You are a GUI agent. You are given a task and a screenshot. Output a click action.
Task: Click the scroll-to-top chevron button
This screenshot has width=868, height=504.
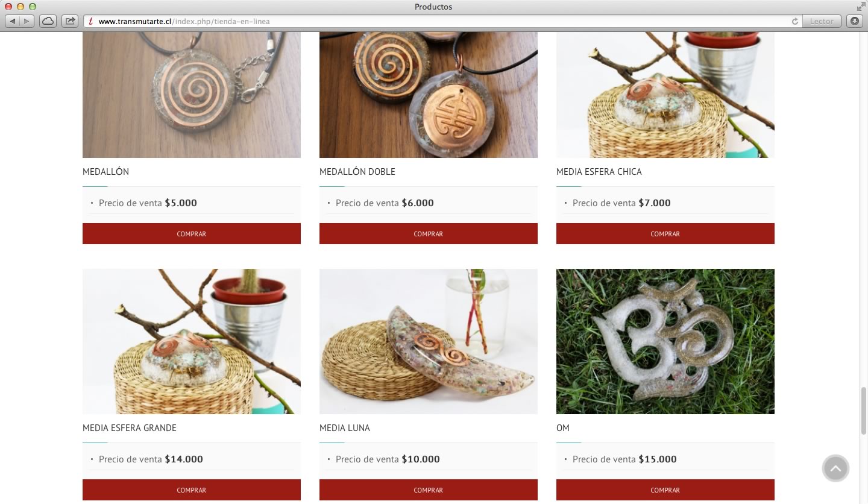[835, 468]
